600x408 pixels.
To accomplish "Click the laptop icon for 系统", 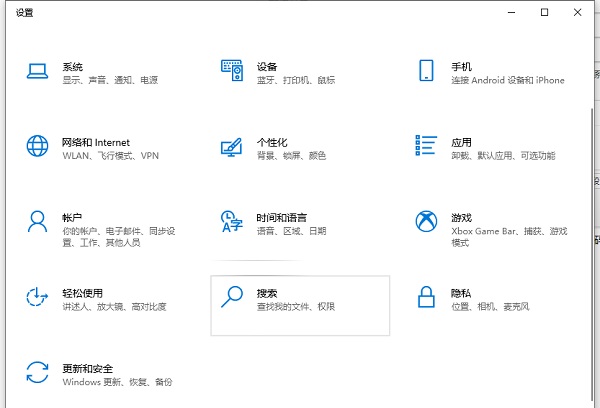I will point(37,71).
